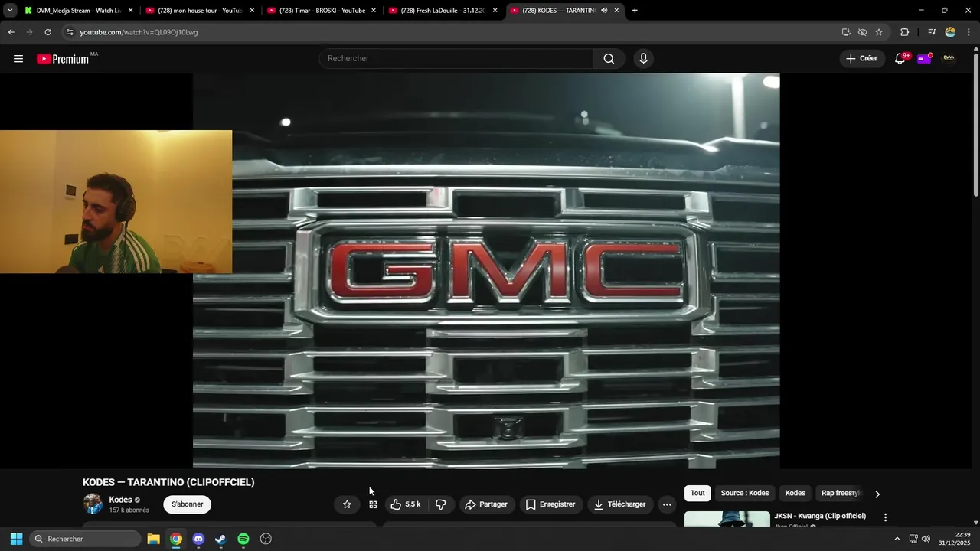Select the Source : Kodes chip
The height and width of the screenshot is (551, 980).
click(745, 494)
